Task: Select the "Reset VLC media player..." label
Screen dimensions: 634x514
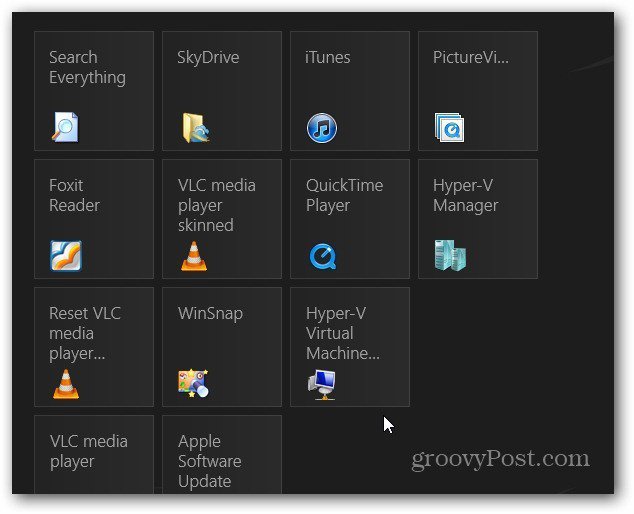Action: pos(85,333)
